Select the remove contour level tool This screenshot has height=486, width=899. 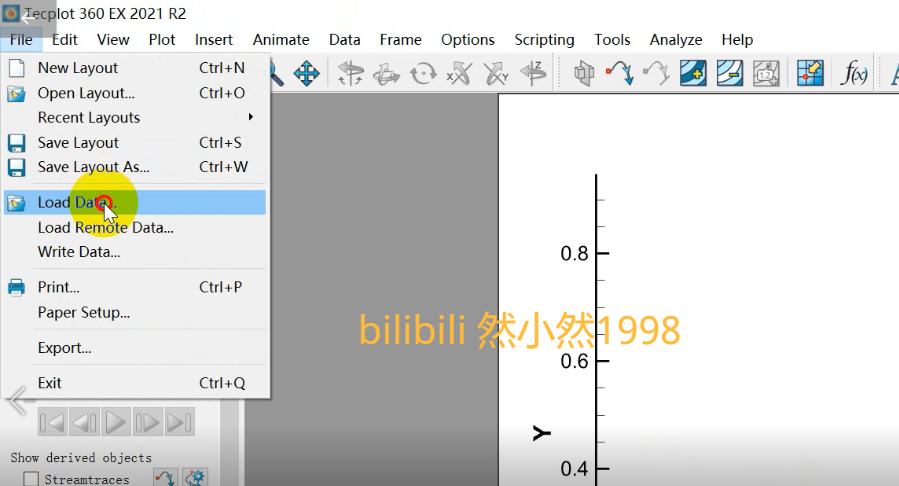pyautogui.click(x=730, y=74)
